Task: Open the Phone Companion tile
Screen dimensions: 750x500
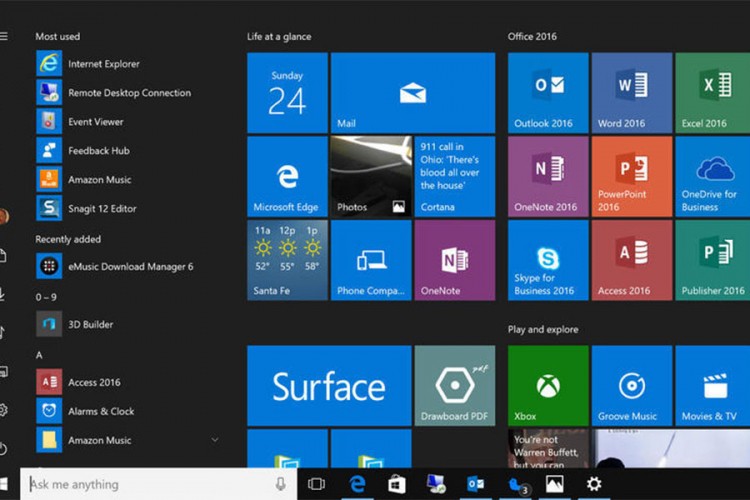Action: pyautogui.click(x=371, y=260)
